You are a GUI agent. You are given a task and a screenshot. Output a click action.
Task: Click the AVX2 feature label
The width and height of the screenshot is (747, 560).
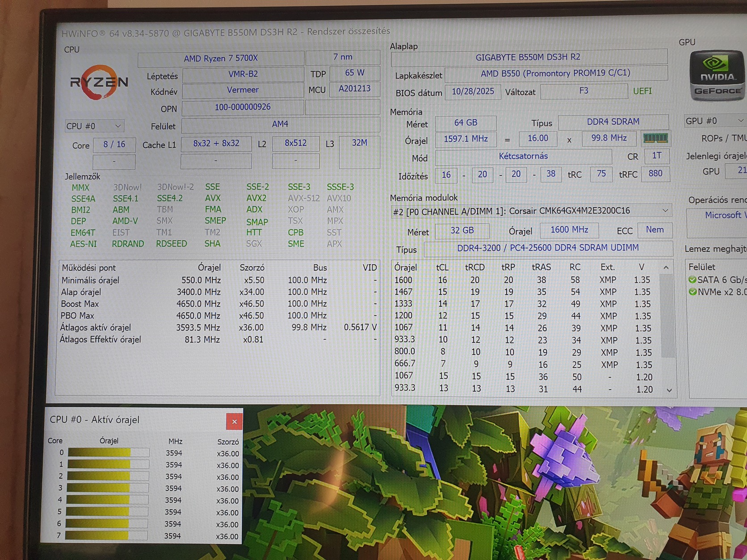256,198
